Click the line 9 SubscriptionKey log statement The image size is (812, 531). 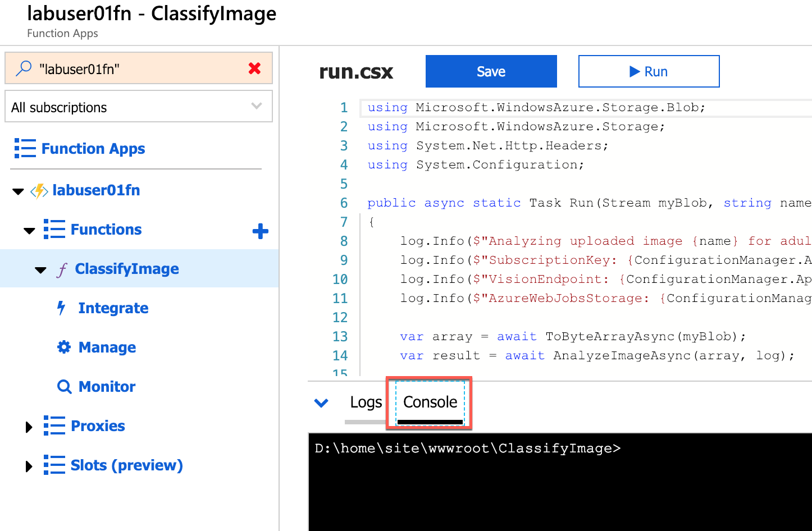click(605, 260)
